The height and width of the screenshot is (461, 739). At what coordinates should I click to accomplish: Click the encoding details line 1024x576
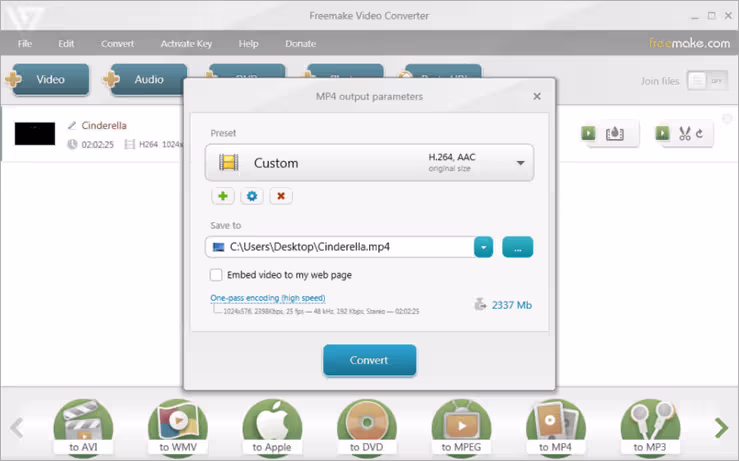pyautogui.click(x=321, y=312)
